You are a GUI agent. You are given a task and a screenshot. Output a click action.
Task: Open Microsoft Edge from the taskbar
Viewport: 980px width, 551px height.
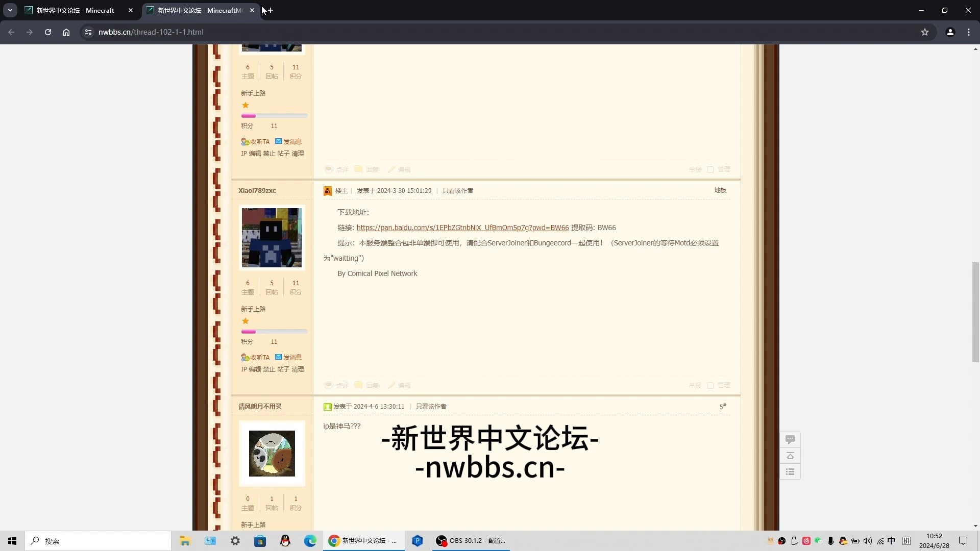(x=310, y=541)
